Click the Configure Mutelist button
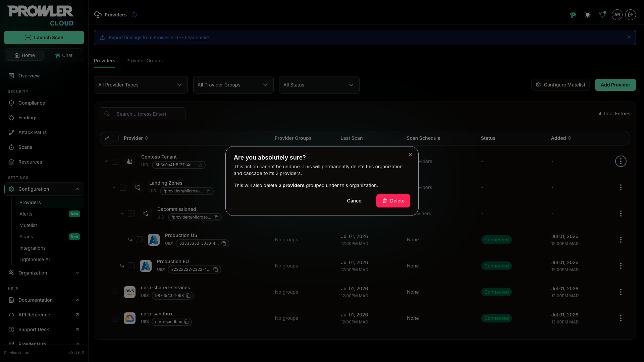This screenshot has height=362, width=644. 560,85
